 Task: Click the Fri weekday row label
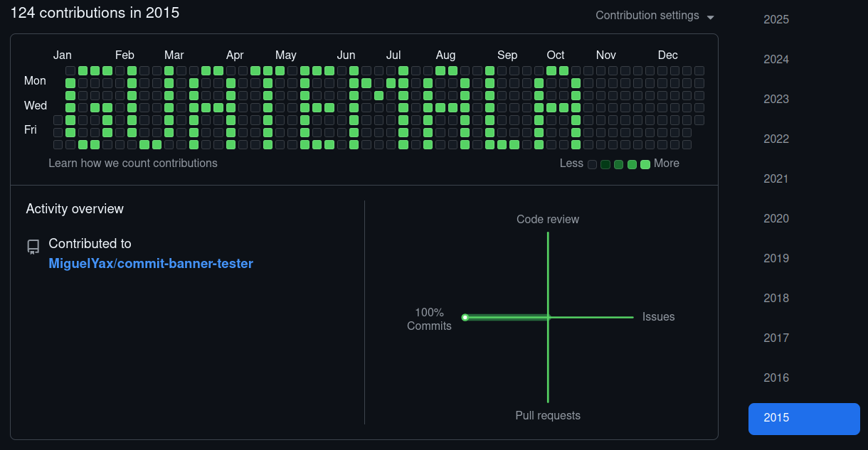click(x=31, y=130)
